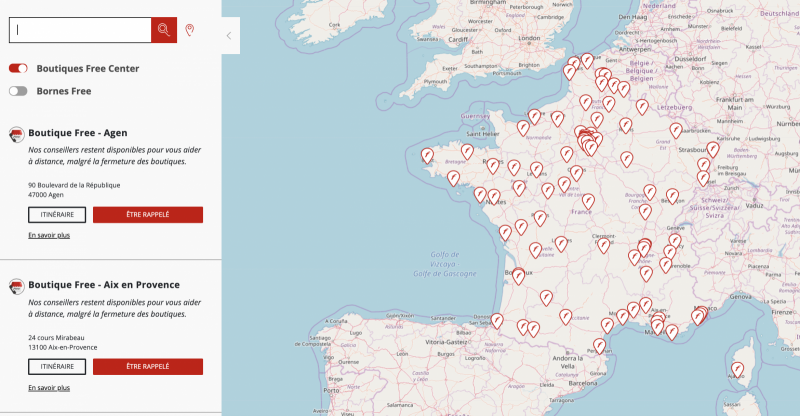
Task: Disable the Boutiques Free Center toggle
Action: coord(18,68)
